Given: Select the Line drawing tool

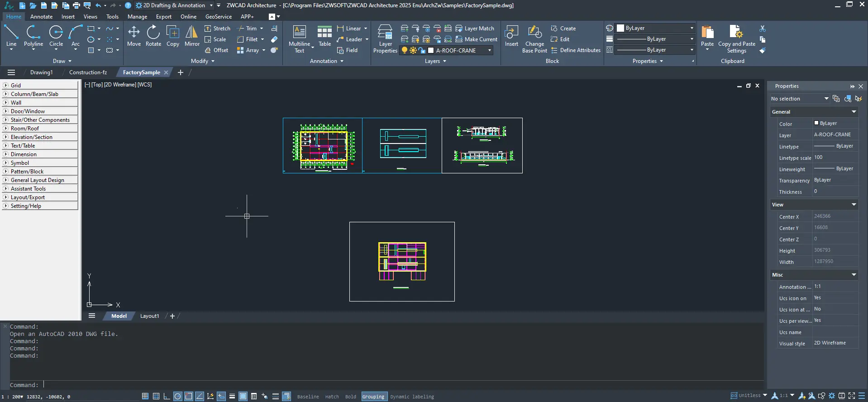Looking at the screenshot, I should tap(11, 36).
